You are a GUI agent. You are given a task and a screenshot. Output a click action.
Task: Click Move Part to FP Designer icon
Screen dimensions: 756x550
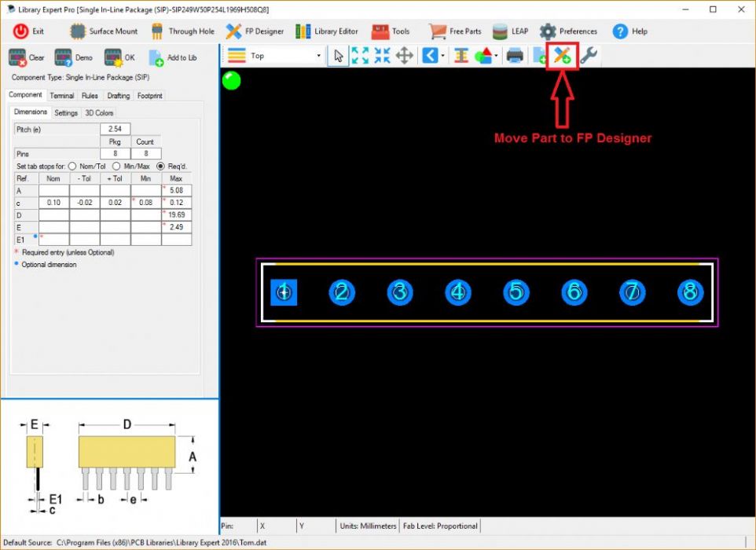pyautogui.click(x=562, y=56)
